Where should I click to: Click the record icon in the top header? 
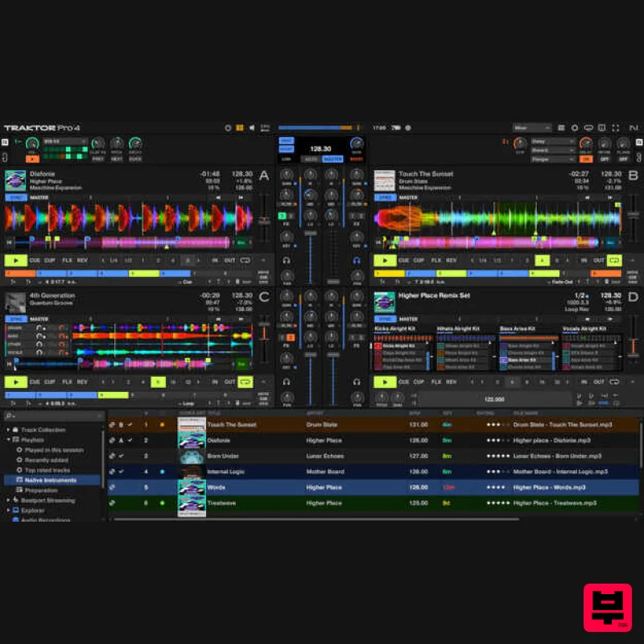pyautogui.click(x=228, y=127)
